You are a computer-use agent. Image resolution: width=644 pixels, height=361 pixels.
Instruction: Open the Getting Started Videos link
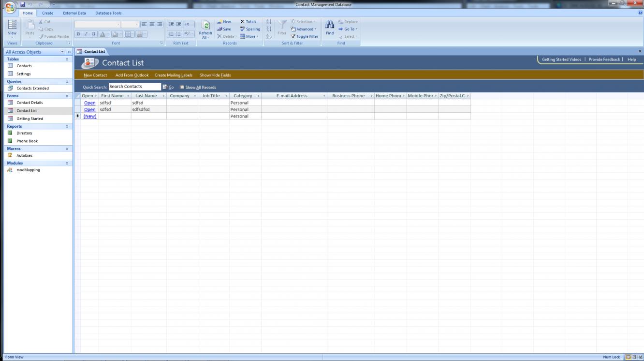[x=561, y=60]
